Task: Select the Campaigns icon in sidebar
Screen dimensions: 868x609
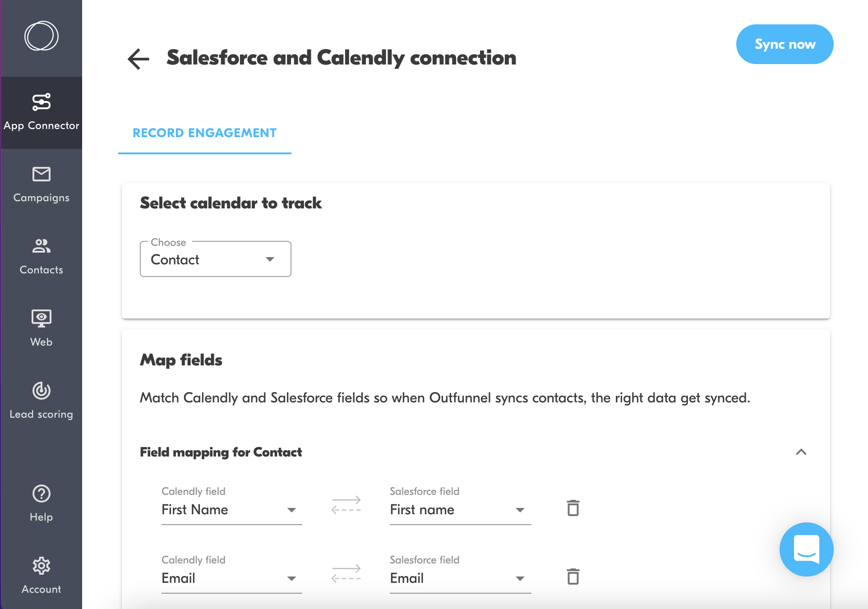Action: 41,183
